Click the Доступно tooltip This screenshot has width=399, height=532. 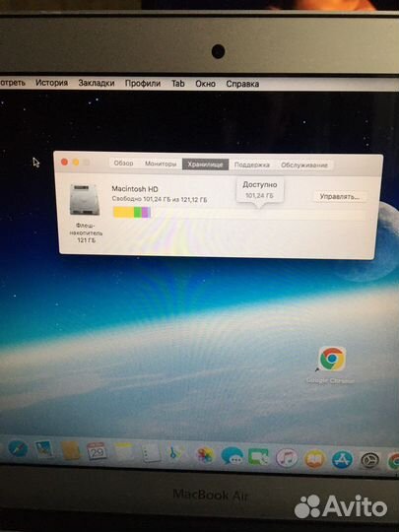pyautogui.click(x=260, y=190)
